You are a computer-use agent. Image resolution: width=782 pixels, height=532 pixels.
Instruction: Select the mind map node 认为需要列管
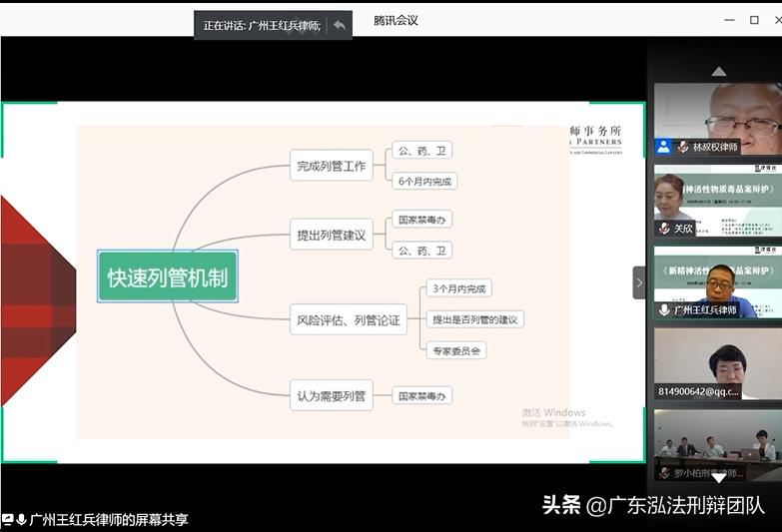click(x=332, y=395)
